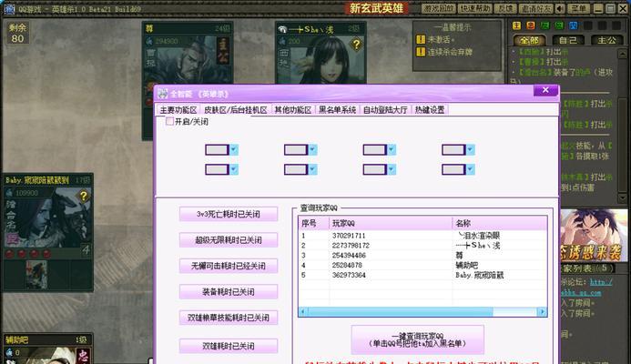Switch to the 皮肤区/后台挂机区 tab
Viewport: 631px width, 364px height.
coord(236,110)
